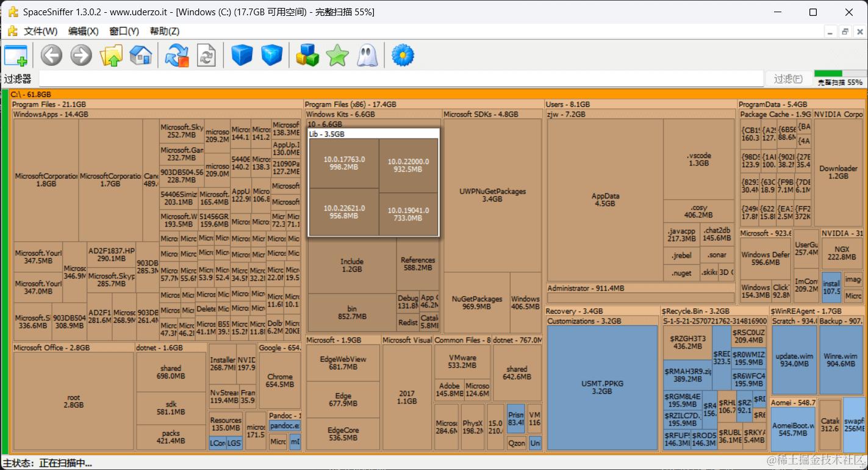Toggle the ghost free space icon
The image size is (868, 470).
pyautogui.click(x=367, y=56)
